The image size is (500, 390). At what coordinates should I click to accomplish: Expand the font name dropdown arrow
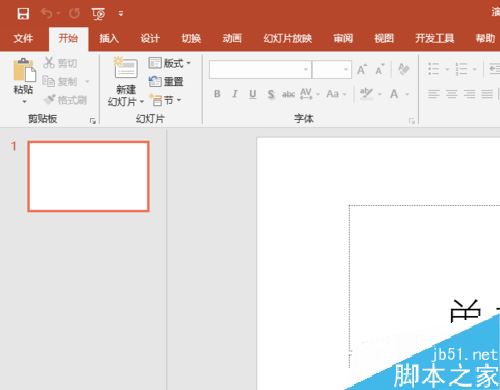(306, 69)
